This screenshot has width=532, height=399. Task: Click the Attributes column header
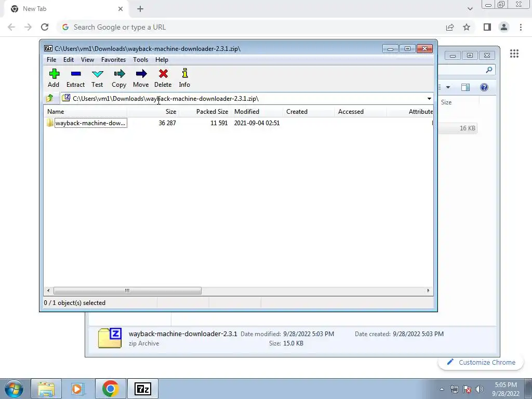tap(410, 112)
